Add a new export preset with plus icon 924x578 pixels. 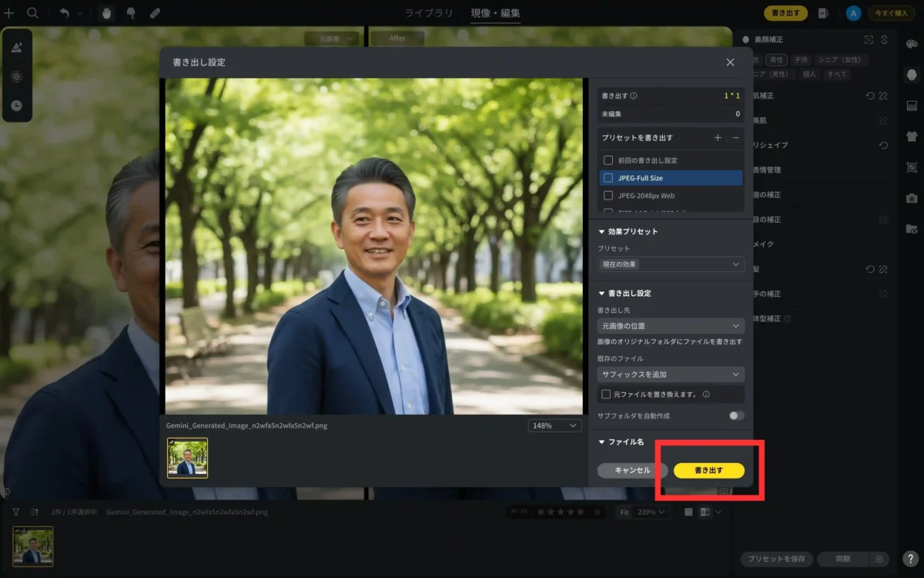pos(718,137)
